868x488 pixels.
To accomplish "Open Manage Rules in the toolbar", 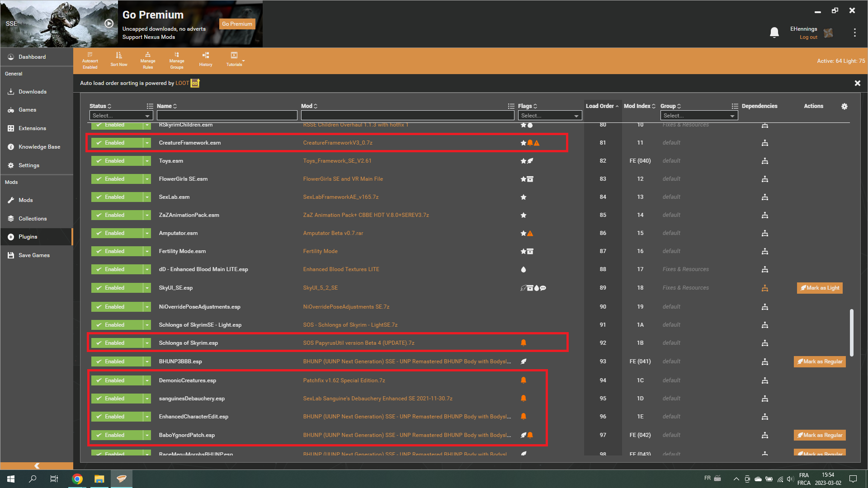I will pyautogui.click(x=147, y=61).
